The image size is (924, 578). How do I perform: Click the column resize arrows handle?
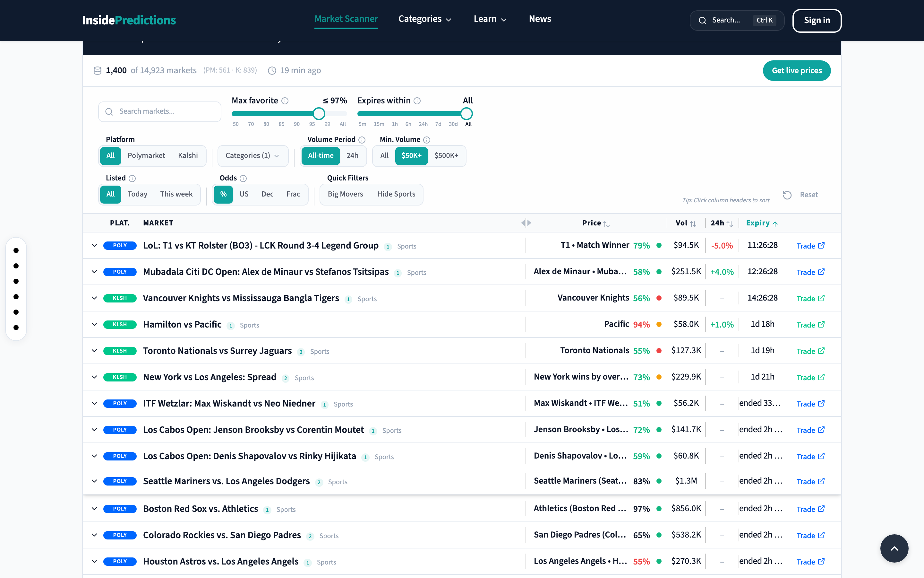pyautogui.click(x=526, y=223)
